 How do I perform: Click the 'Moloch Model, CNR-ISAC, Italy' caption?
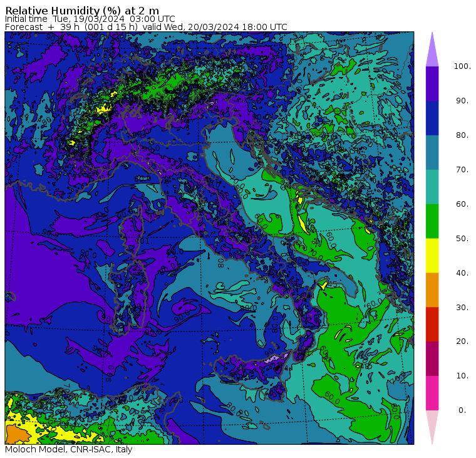69,449
